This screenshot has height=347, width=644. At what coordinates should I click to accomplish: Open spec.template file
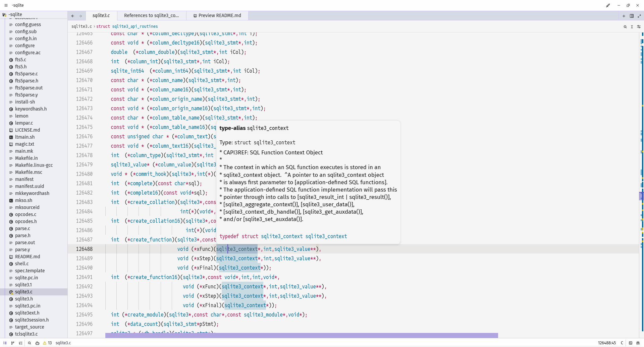(x=30, y=271)
